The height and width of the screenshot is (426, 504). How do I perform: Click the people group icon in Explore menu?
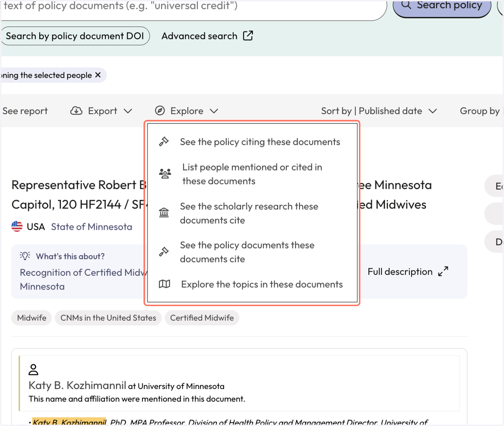(165, 173)
